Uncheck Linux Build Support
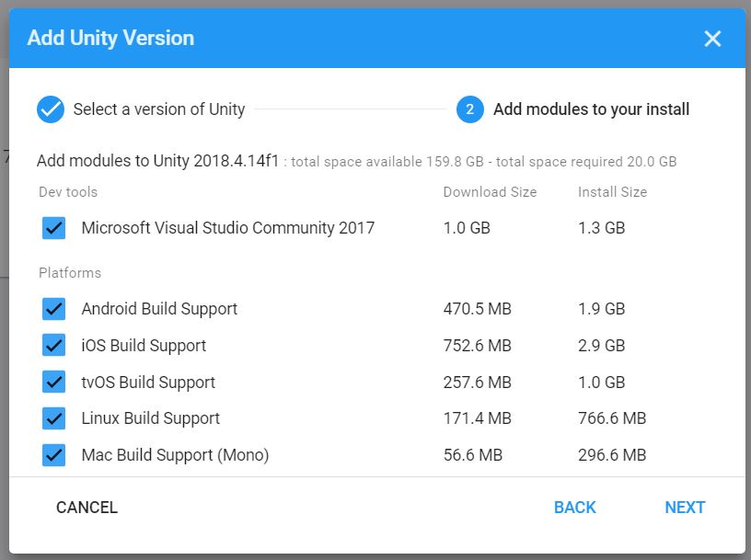The height and width of the screenshot is (560, 751). click(53, 417)
